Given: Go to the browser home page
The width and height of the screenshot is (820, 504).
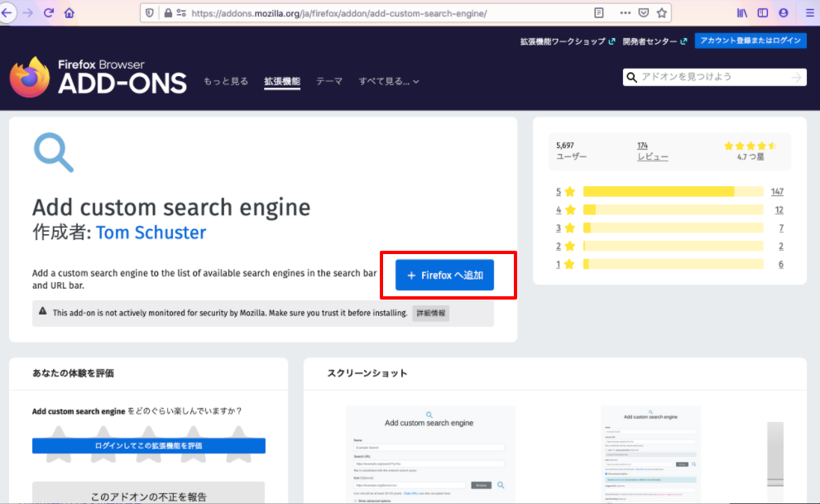Looking at the screenshot, I should 70,13.
